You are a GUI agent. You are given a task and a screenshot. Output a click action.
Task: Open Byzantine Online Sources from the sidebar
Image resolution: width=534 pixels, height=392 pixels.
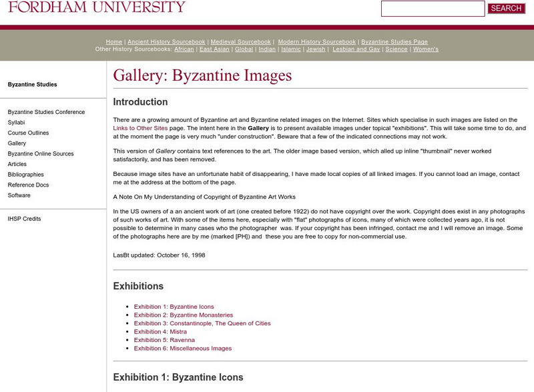tap(41, 153)
